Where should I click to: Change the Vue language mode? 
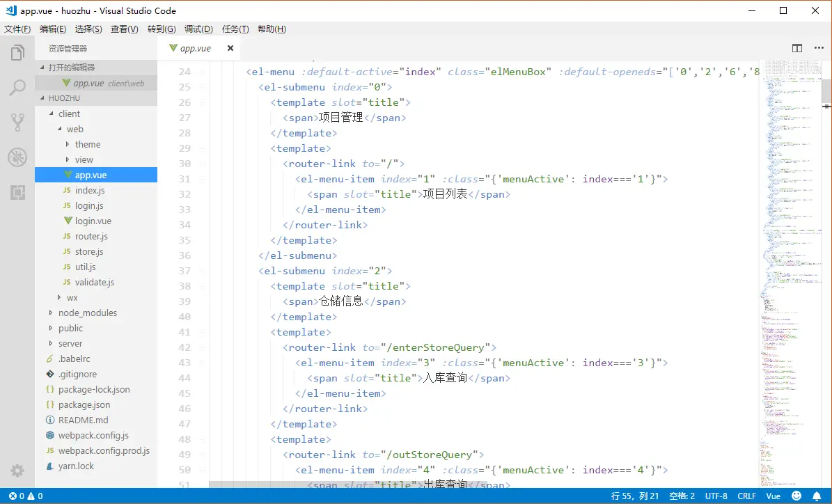(773, 496)
